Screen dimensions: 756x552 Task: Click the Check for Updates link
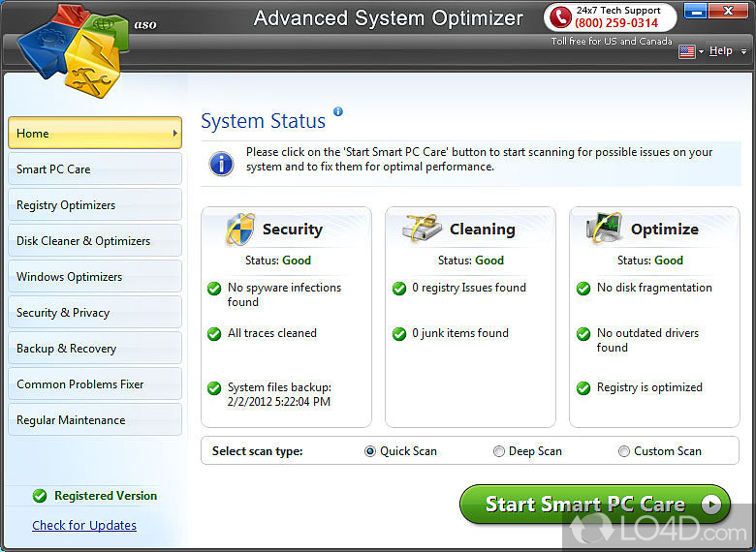pos(84,525)
